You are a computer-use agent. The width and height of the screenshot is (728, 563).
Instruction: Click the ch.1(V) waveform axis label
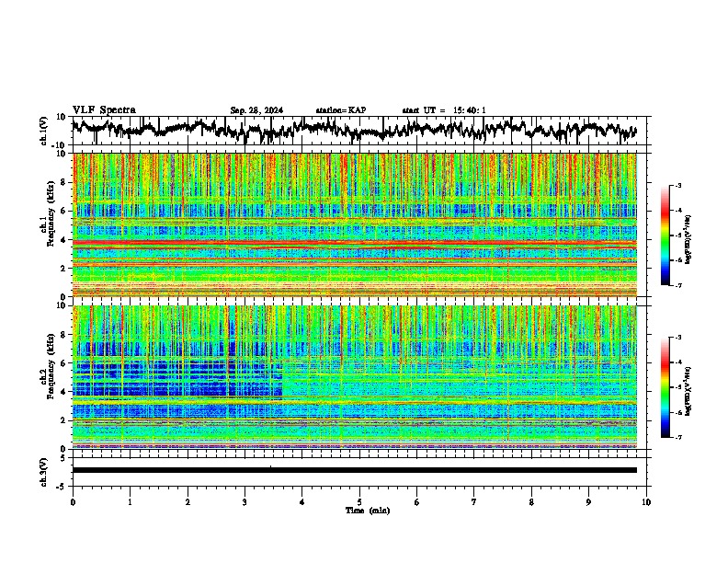pyautogui.click(x=44, y=131)
